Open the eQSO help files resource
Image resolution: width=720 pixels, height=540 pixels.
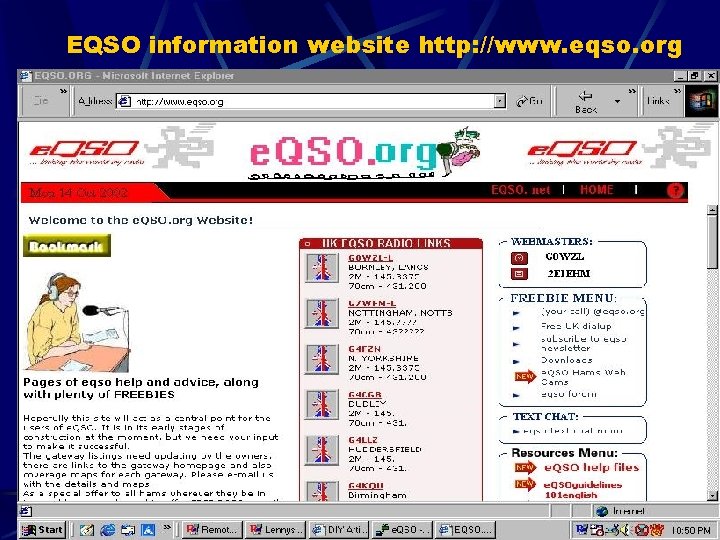click(591, 468)
